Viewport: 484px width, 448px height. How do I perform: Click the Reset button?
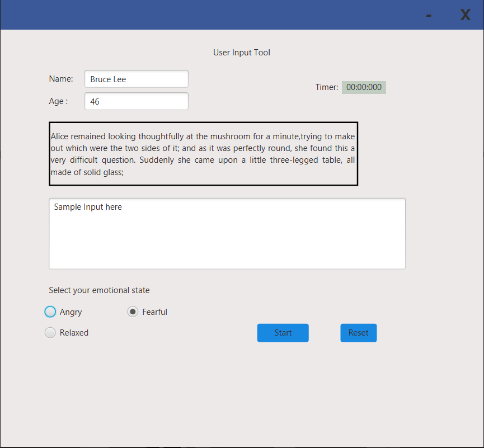point(358,333)
